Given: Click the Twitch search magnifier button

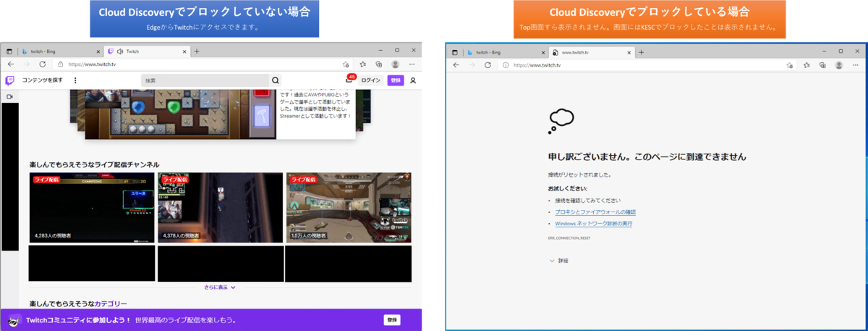Looking at the screenshot, I should [x=275, y=80].
